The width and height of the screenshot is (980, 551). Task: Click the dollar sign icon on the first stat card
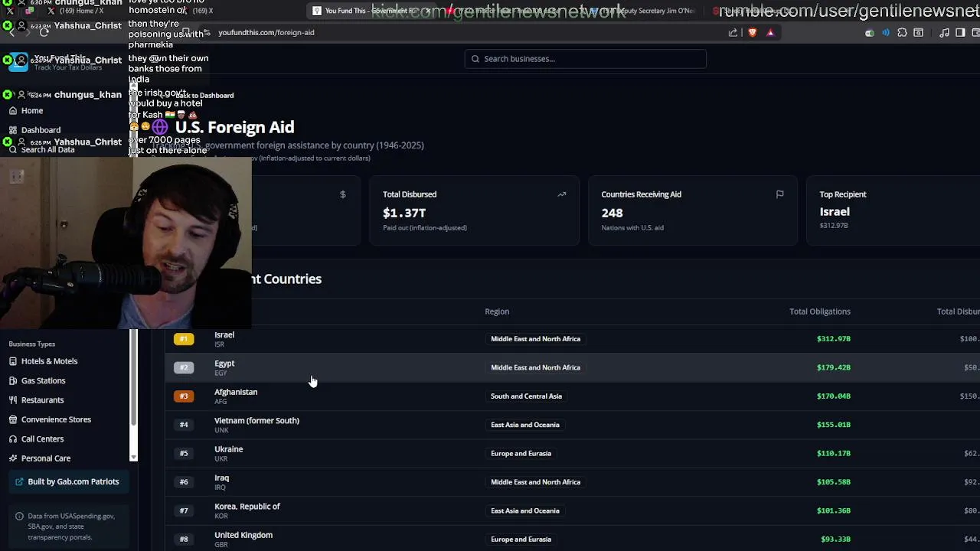[x=342, y=194]
